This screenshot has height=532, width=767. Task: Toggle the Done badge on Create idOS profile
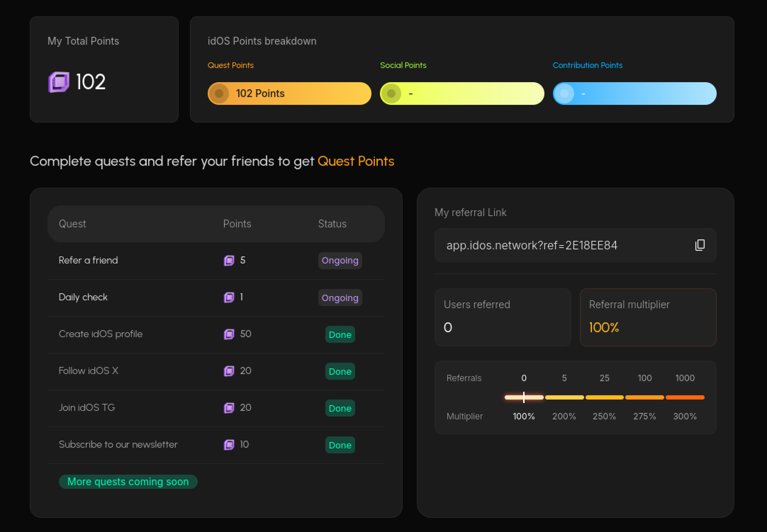340,334
